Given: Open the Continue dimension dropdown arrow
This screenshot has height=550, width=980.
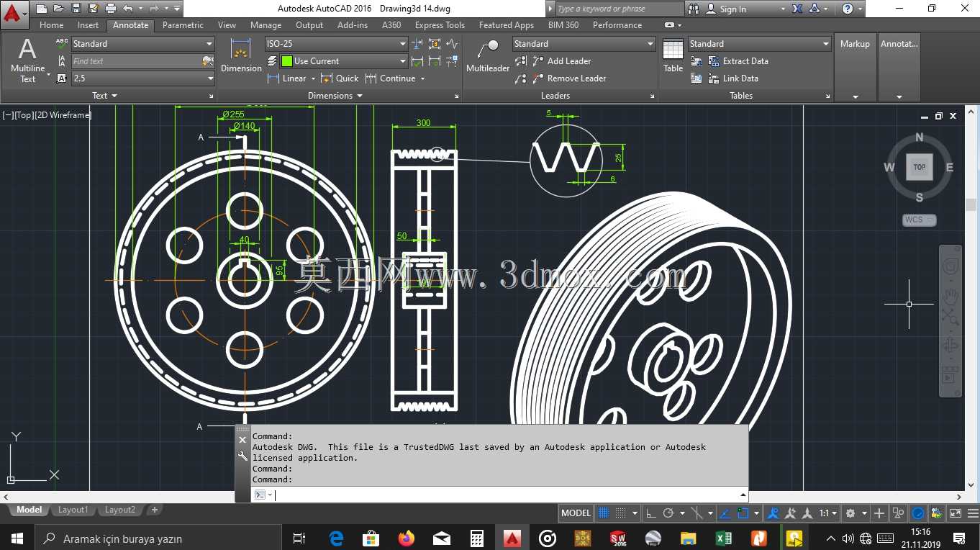Looking at the screenshot, I should [x=422, y=78].
